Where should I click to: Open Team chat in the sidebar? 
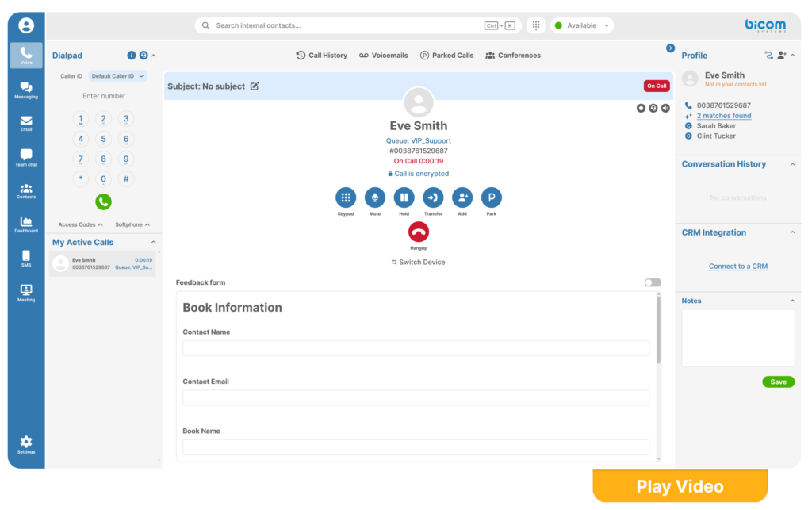point(26,158)
